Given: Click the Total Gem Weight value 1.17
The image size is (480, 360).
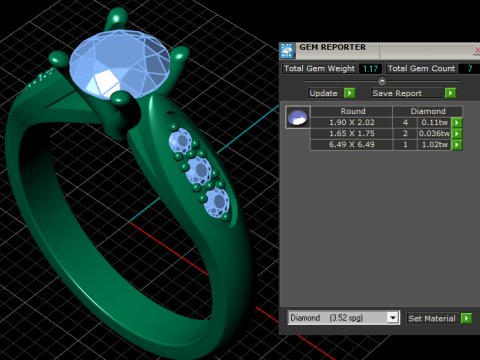Looking at the screenshot, I should click(371, 69).
